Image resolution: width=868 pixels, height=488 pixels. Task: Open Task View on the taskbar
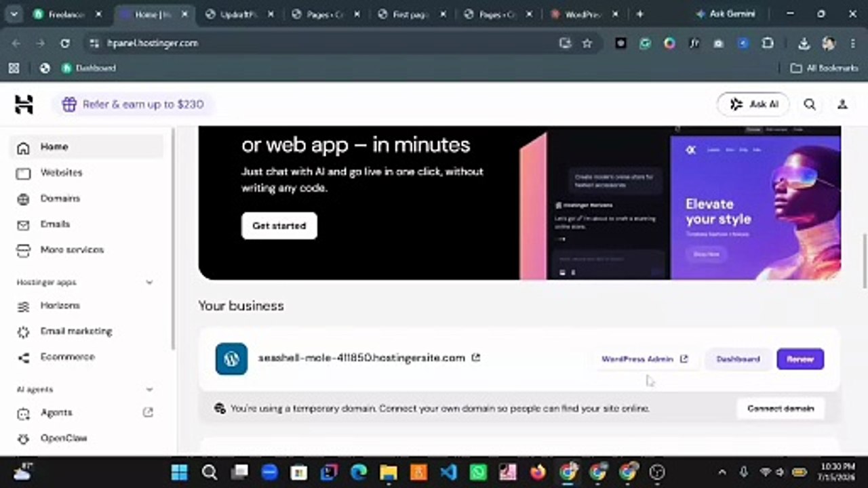click(x=239, y=472)
